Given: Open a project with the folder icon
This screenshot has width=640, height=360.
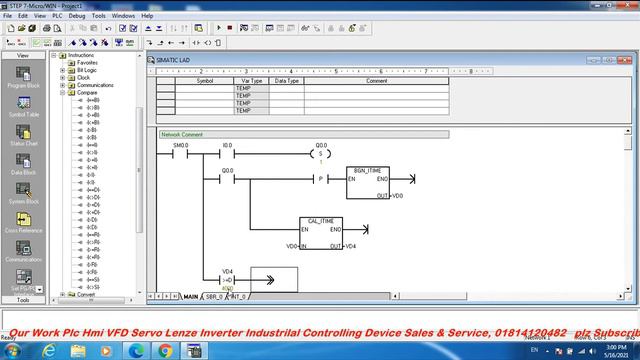Looking at the screenshot, I should pos(22,28).
